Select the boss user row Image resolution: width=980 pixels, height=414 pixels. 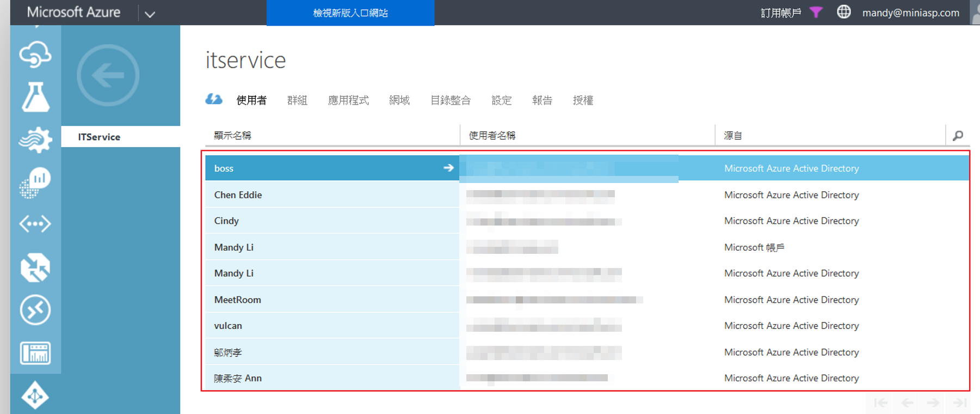coord(587,168)
